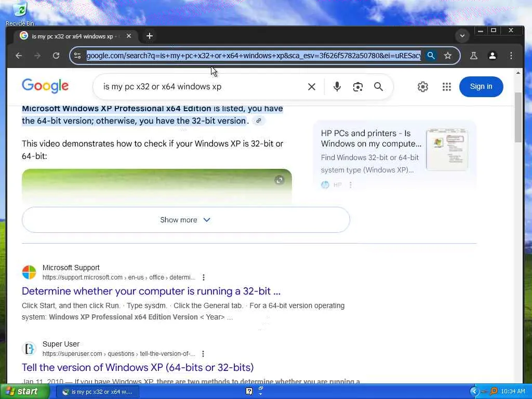Image resolution: width=532 pixels, height=399 pixels.
Task: Click the 'Super User' site name
Action: (x=61, y=344)
